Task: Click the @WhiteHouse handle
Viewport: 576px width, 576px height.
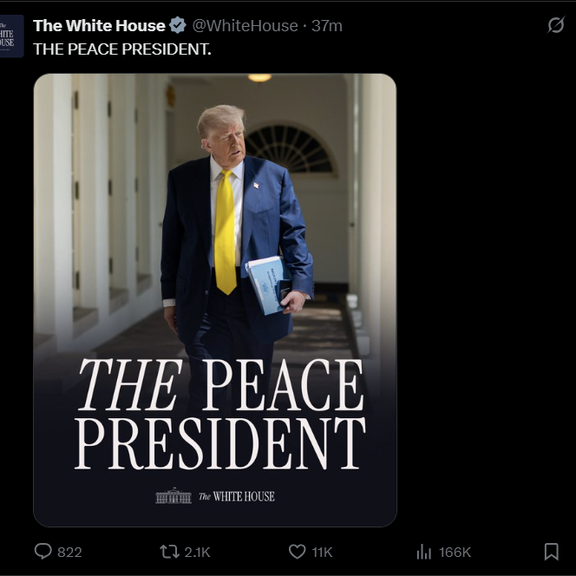Action: coord(245,26)
